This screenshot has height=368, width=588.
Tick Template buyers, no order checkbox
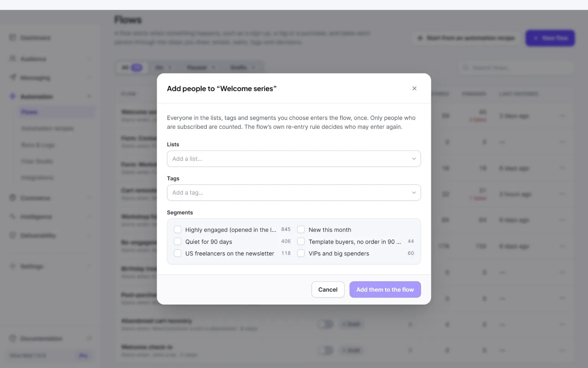301,241
